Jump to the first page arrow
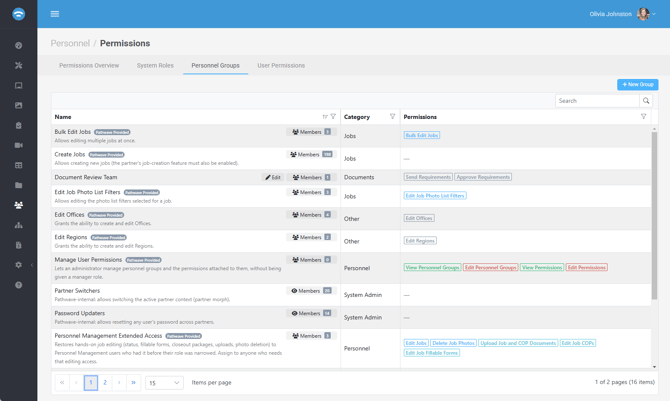 [62, 383]
